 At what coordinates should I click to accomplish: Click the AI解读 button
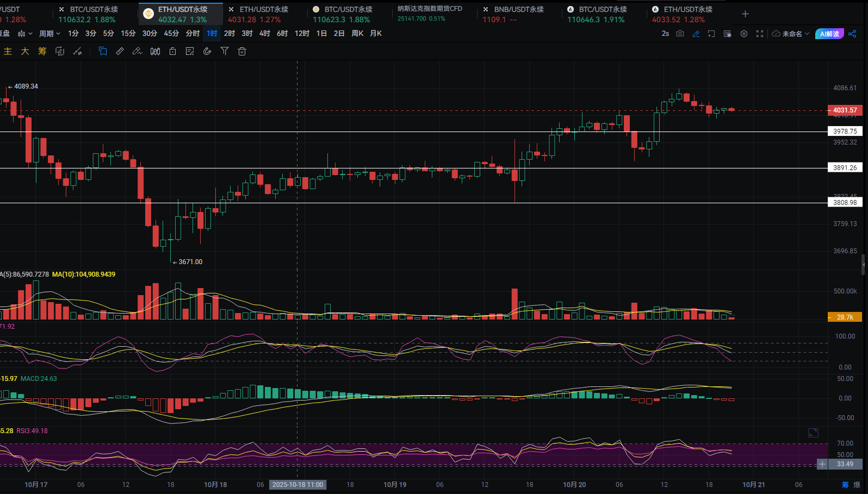pos(829,34)
